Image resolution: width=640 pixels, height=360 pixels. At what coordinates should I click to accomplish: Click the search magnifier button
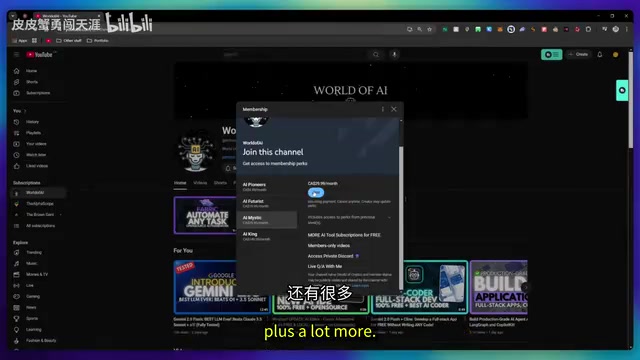click(x=376, y=54)
